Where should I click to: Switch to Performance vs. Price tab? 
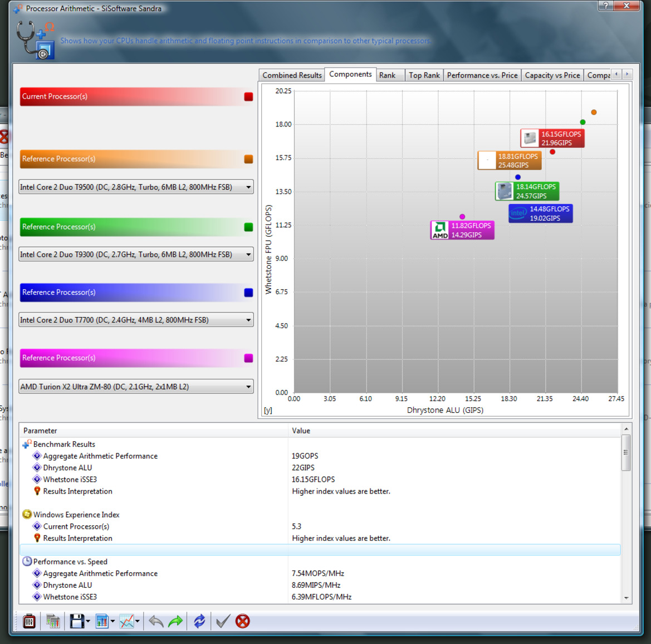click(x=482, y=75)
